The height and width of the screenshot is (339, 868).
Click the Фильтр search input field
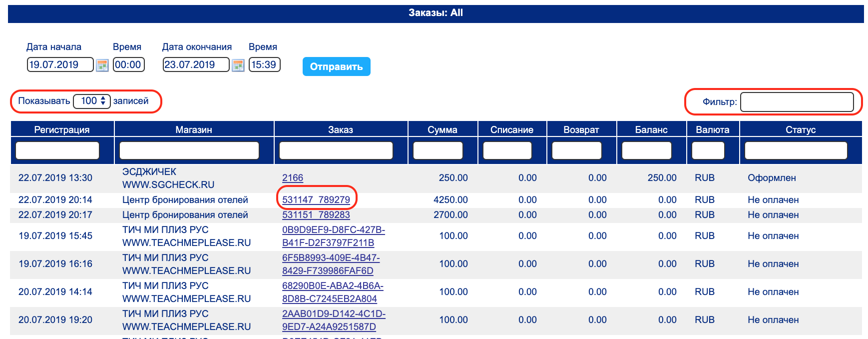(x=797, y=102)
